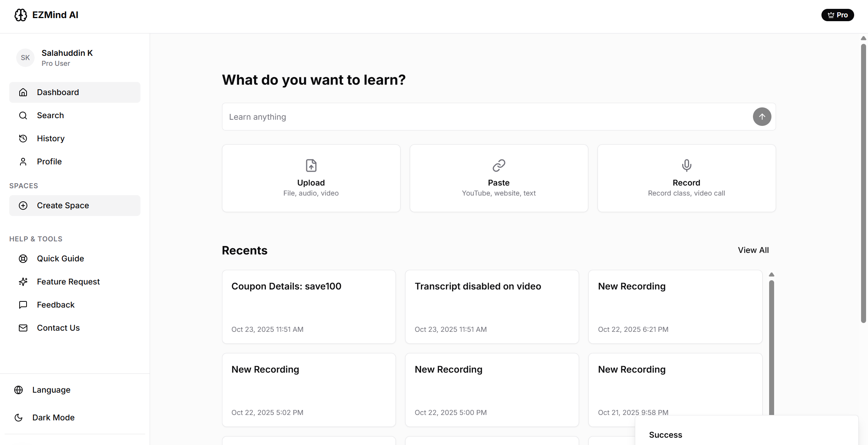Click the EZMind AI brain logo

21,15
